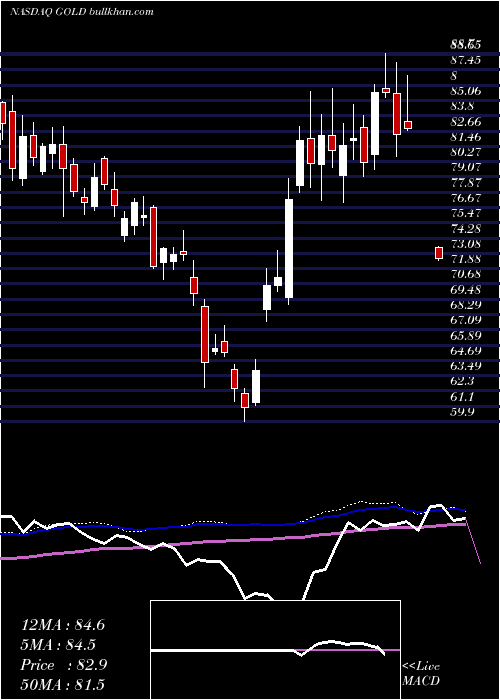Click the 50MA : 81.5 readout
Screen dimensions: 500x700
[63, 684]
